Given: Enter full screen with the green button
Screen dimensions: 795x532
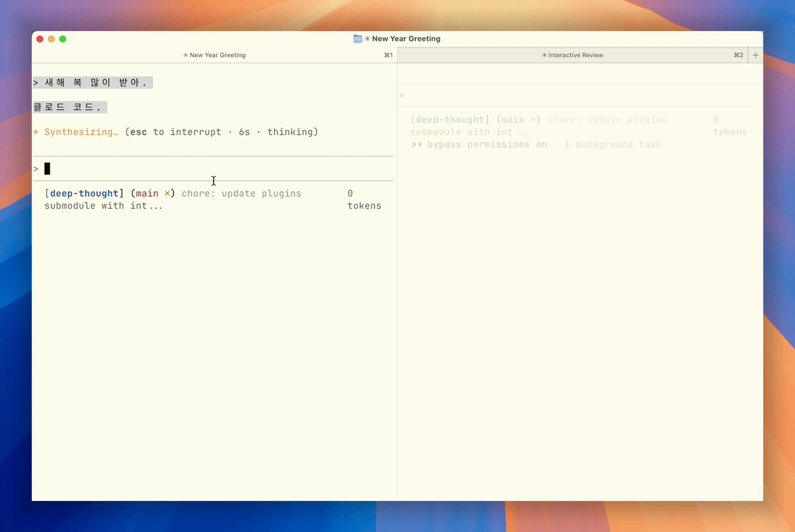Looking at the screenshot, I should pyautogui.click(x=63, y=39).
